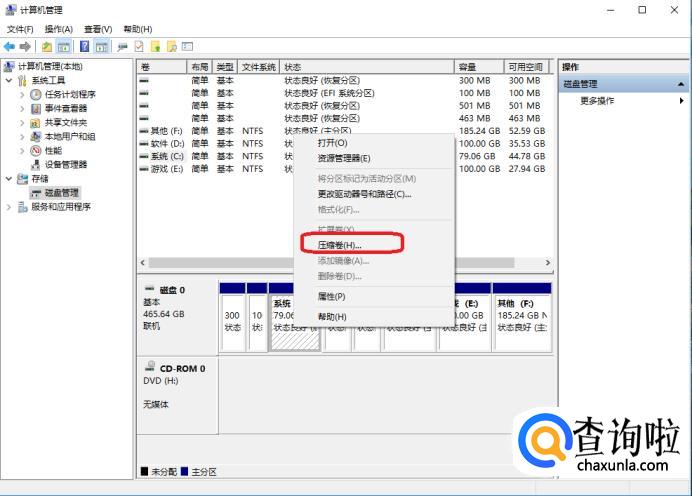Viewport: 692px width, 496px height.
Task: Click the 计算机管理(本地) root icon
Action: tap(9, 67)
